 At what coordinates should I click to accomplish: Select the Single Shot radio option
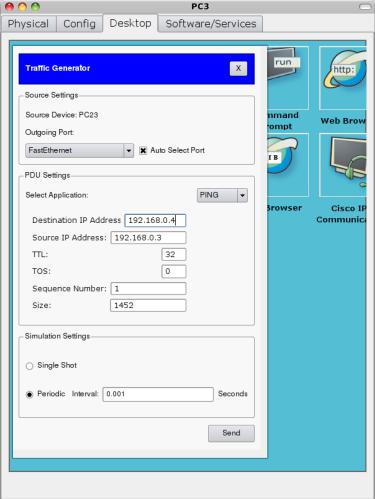coord(29,366)
